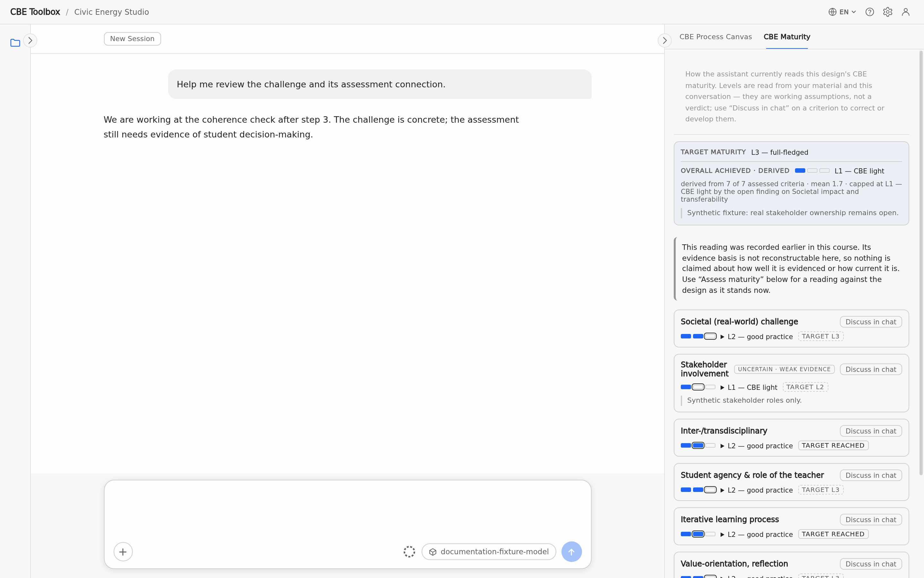This screenshot has width=924, height=578.
Task: Click the plus attach button in composer
Action: tap(123, 552)
